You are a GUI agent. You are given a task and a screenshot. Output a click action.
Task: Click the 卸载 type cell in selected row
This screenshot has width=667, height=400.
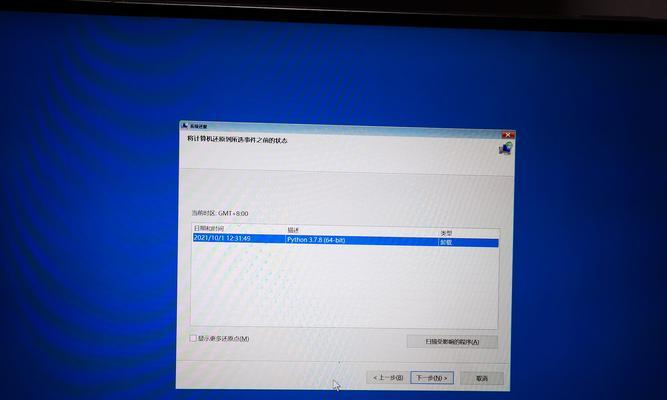(x=448, y=242)
